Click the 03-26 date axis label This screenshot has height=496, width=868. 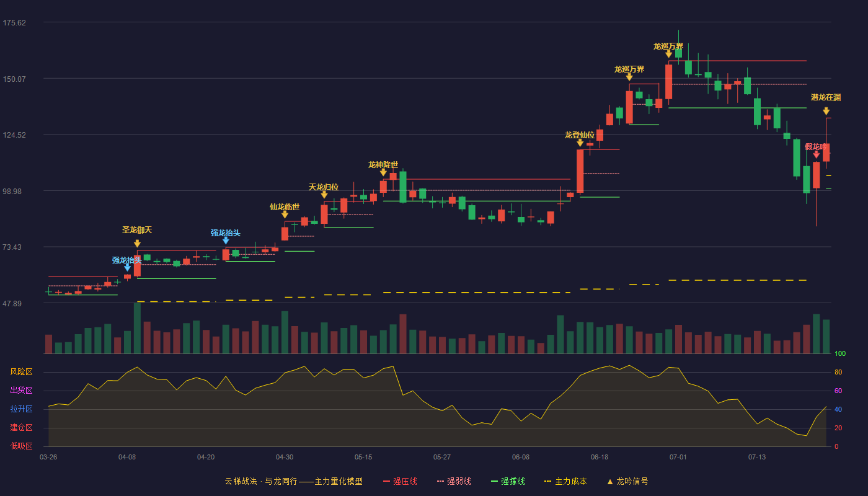tap(48, 457)
